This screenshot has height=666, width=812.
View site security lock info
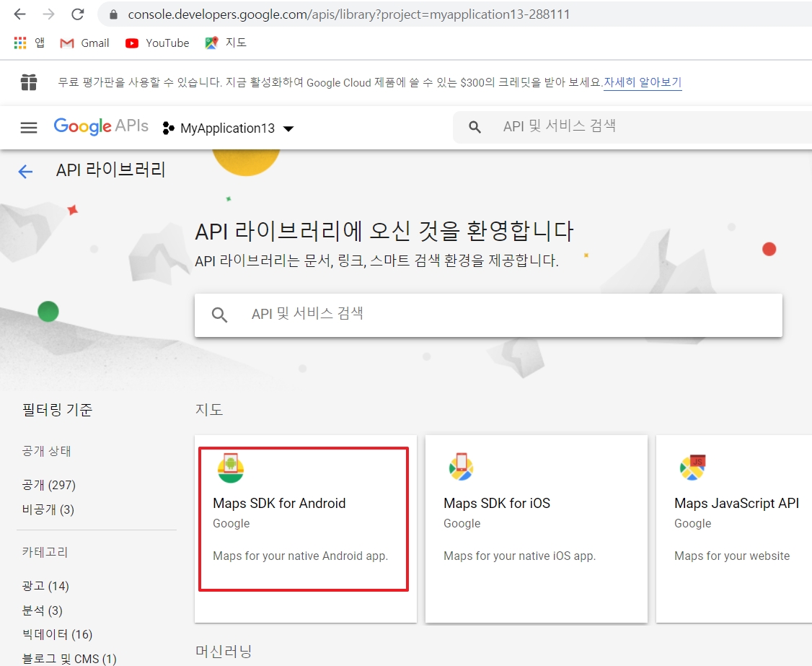click(x=113, y=14)
